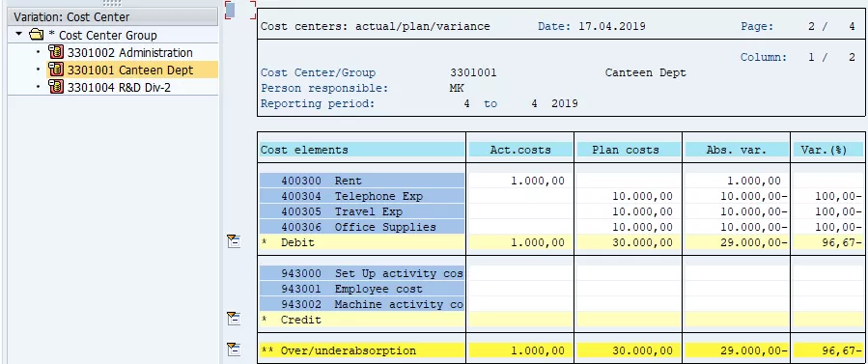Click the Act.costs column header
The height and width of the screenshot is (364, 868).
(519, 150)
